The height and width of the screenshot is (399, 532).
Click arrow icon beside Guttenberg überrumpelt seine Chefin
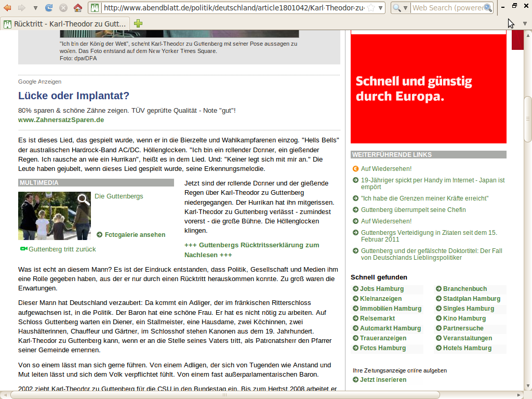coord(355,210)
